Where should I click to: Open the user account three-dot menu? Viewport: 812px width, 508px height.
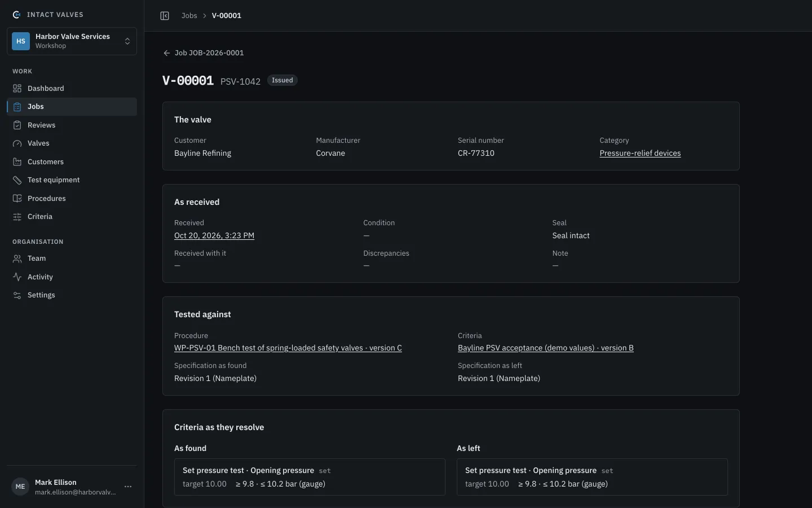coord(128,487)
